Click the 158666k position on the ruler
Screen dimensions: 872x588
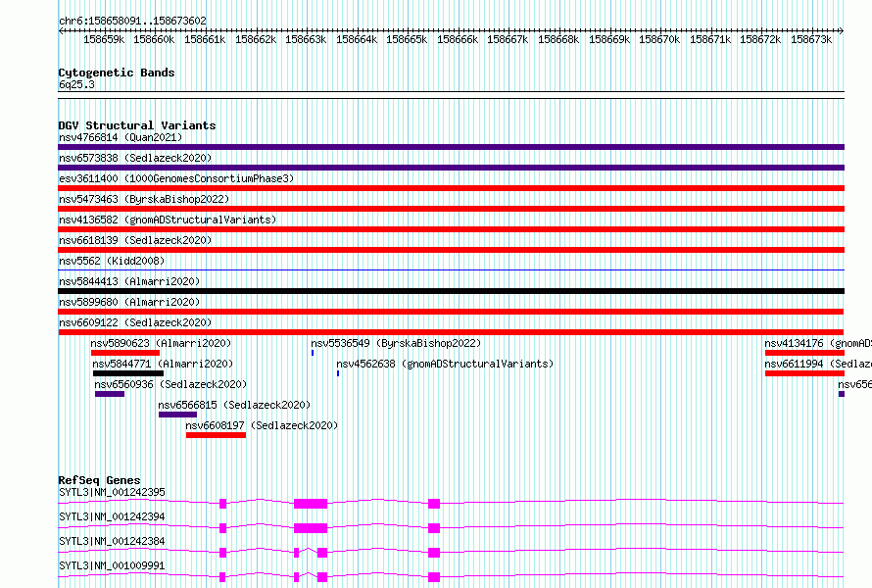coord(458,39)
